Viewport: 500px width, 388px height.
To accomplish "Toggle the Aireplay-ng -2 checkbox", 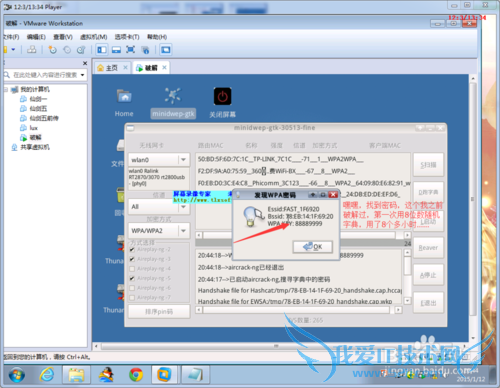I will coord(132,249).
